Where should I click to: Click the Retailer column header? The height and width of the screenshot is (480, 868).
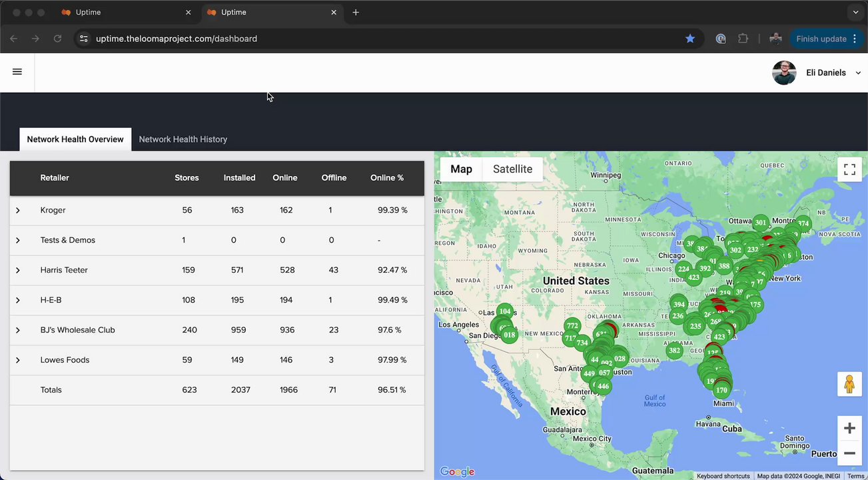coord(55,178)
